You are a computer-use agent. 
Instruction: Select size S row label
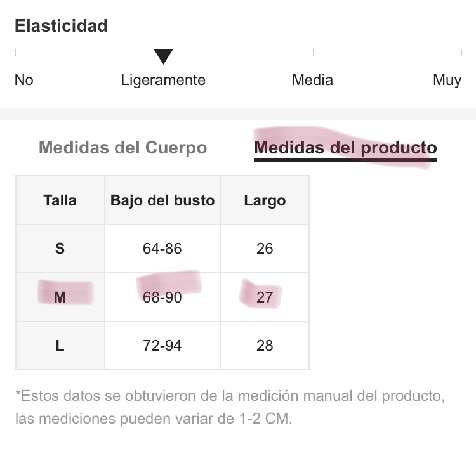click(x=60, y=249)
